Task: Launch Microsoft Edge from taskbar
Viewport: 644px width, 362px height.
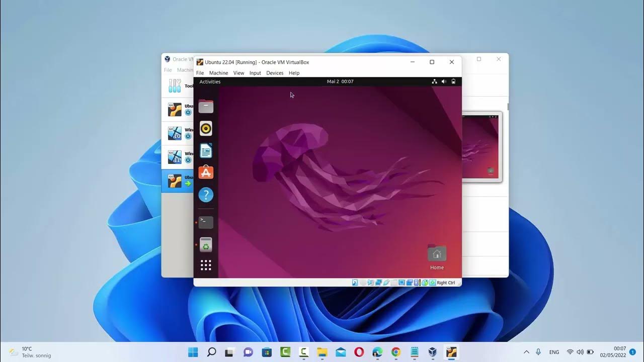Action: pyautogui.click(x=377, y=352)
